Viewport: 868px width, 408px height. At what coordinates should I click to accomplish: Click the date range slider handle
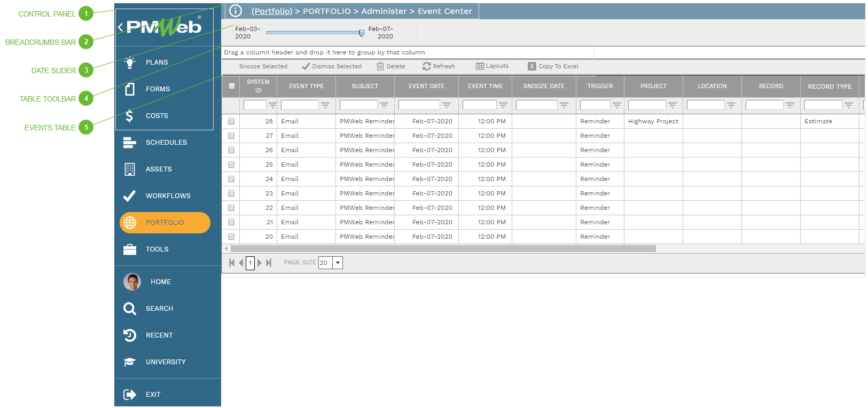click(362, 33)
